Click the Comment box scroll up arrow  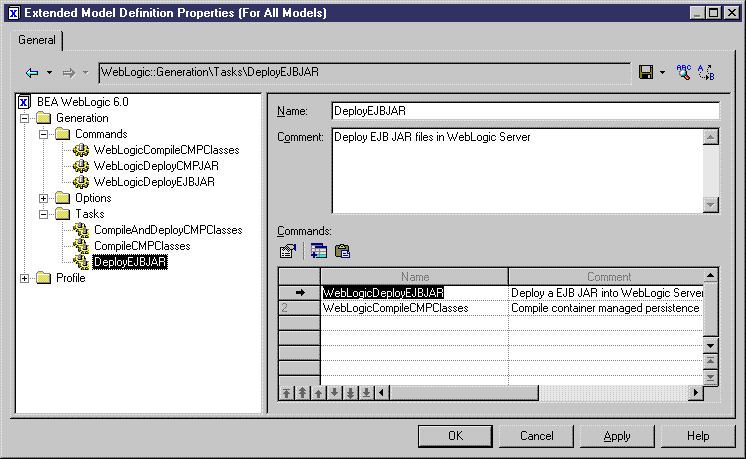[710, 137]
